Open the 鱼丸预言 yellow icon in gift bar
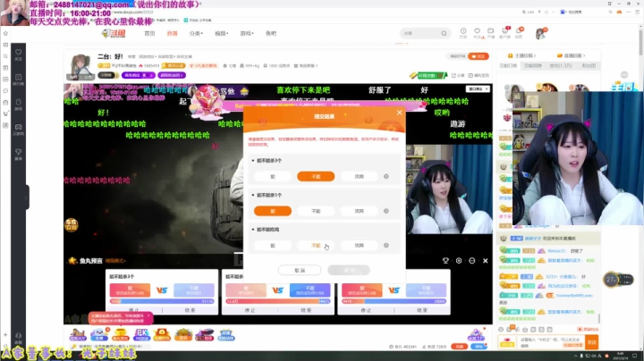Viewport: 644px width, 361px height. point(121,335)
